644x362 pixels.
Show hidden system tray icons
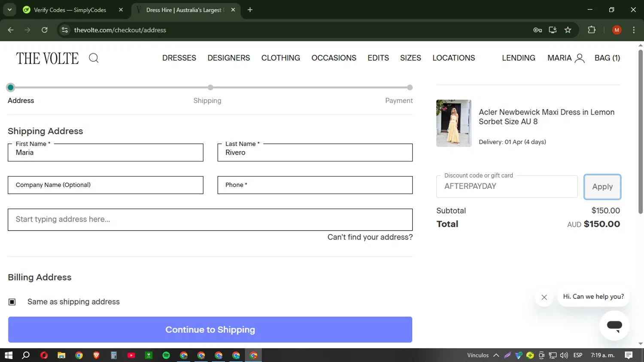[496, 355]
